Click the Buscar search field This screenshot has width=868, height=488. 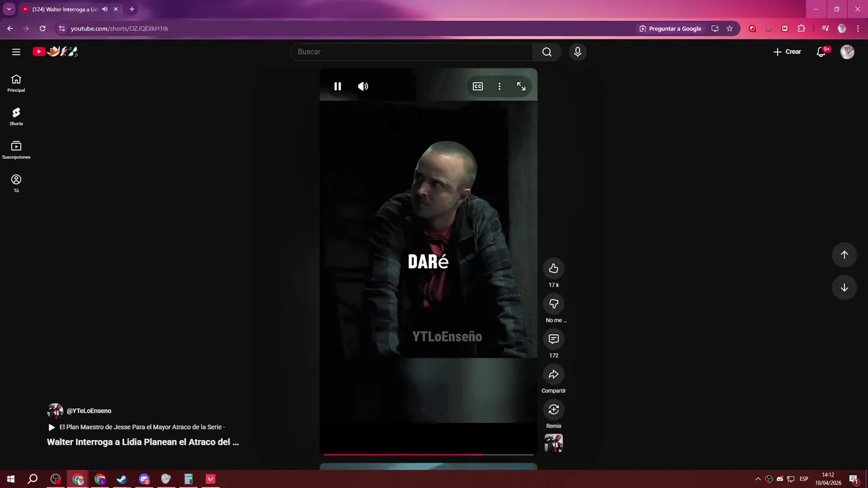coord(412,52)
